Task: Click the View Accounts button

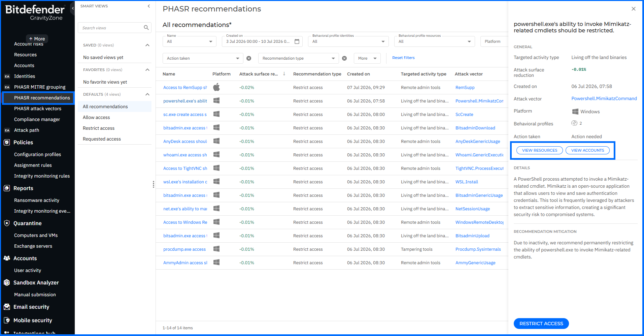Action: coord(587,150)
